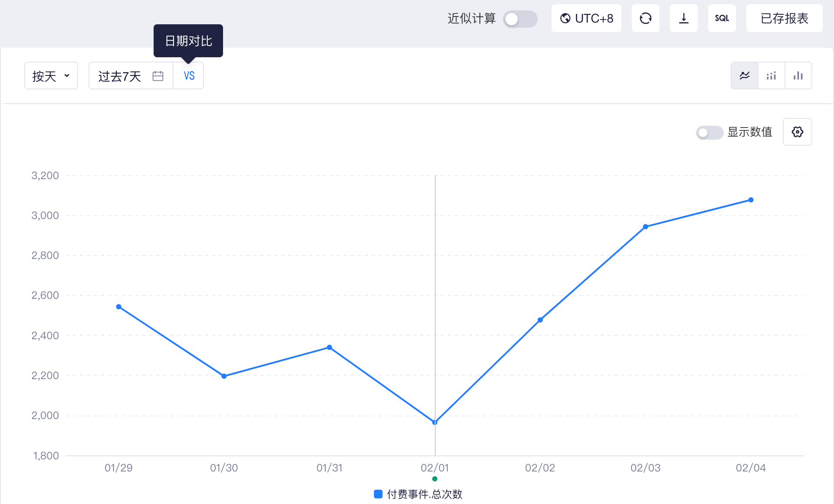Click the green marker under 02/01

click(x=435, y=479)
